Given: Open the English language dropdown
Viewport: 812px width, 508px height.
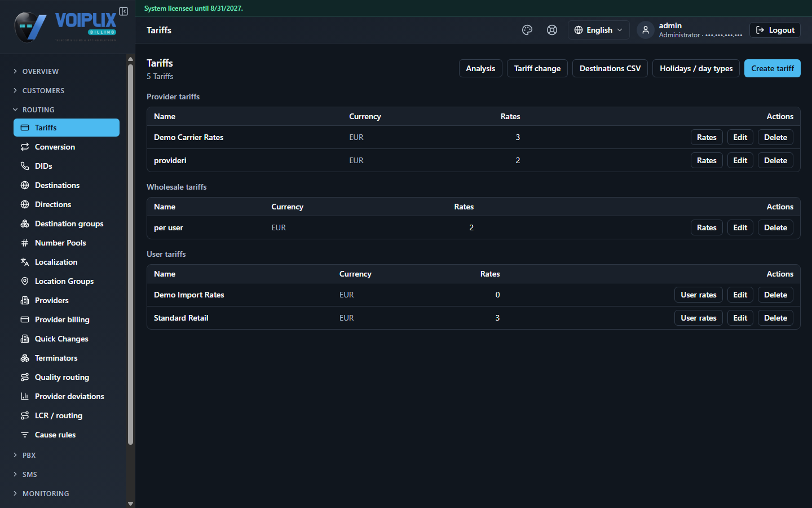Looking at the screenshot, I should 598,30.
